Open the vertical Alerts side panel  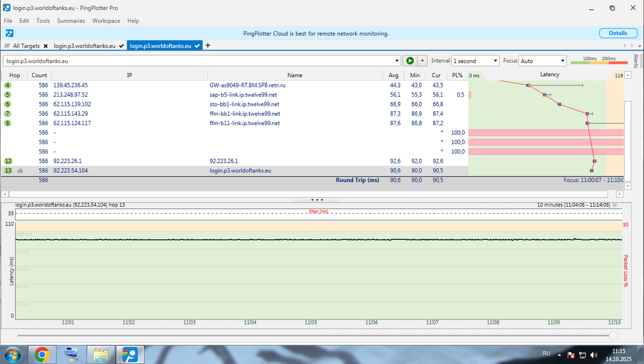[x=636, y=60]
